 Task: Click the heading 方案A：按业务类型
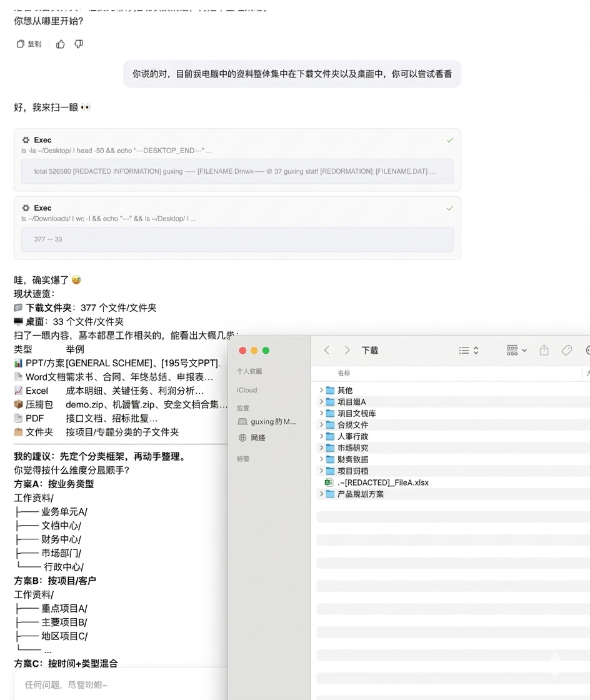tap(54, 484)
